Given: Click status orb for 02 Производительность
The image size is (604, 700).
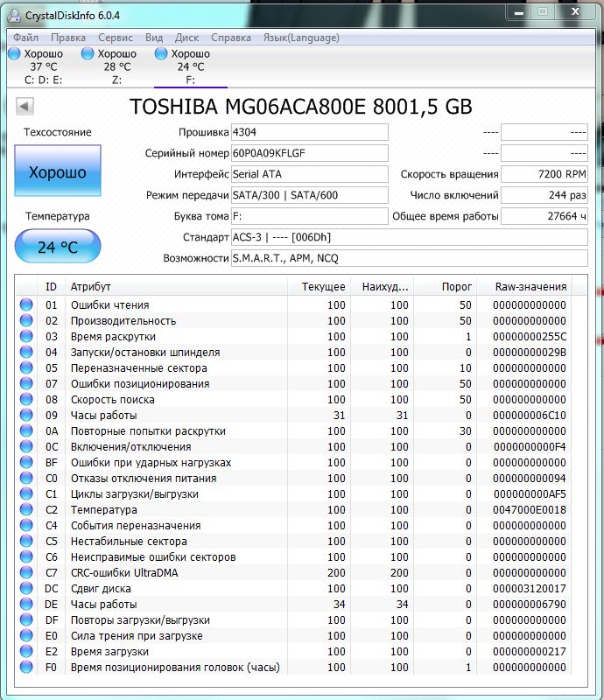Looking at the screenshot, I should tap(26, 320).
